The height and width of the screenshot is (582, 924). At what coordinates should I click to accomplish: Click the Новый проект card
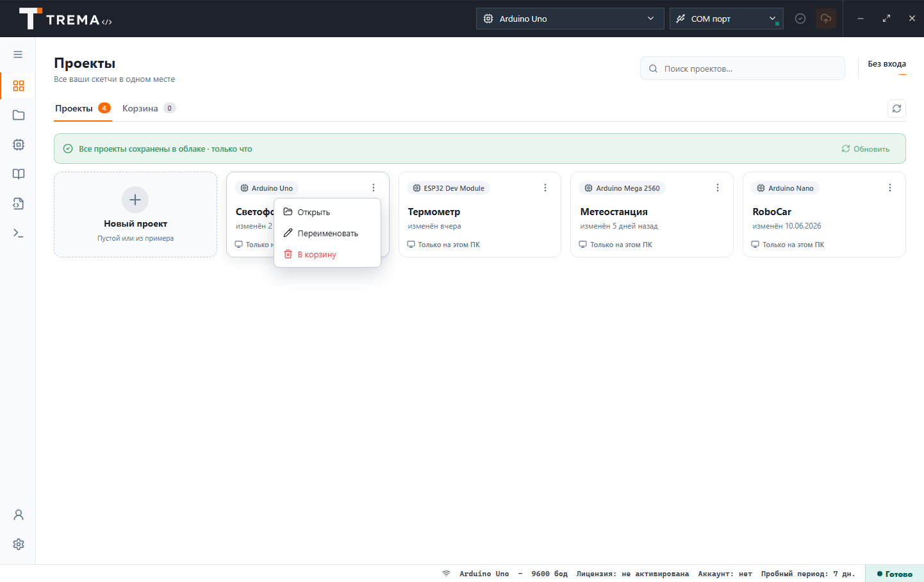coord(135,214)
